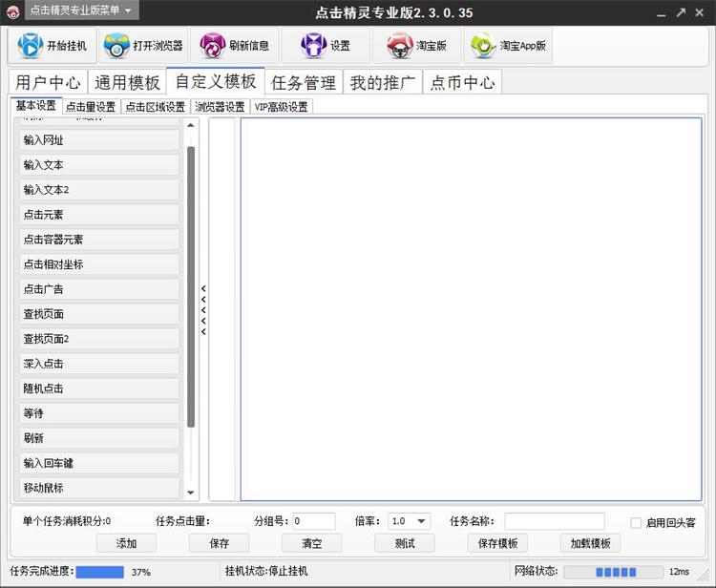Open the 点击量设置 sub-tab
Viewport: 716px width, 588px height.
pyautogui.click(x=91, y=107)
